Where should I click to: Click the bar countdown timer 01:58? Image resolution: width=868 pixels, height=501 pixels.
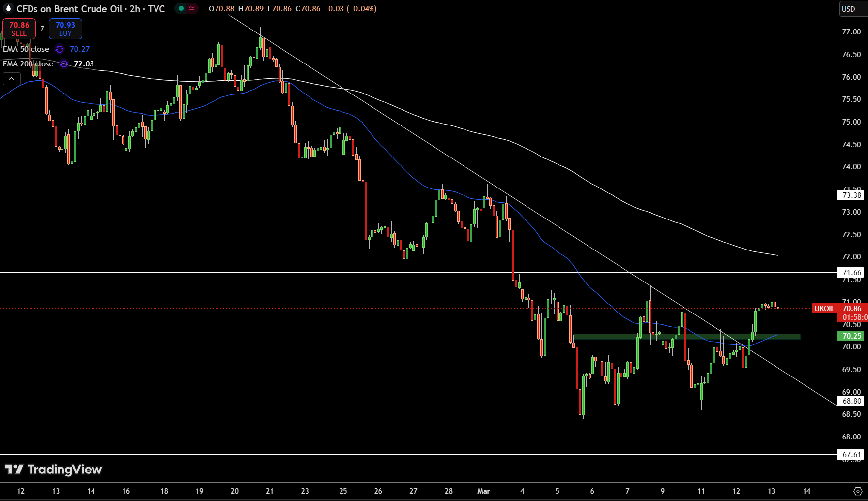coord(855,317)
